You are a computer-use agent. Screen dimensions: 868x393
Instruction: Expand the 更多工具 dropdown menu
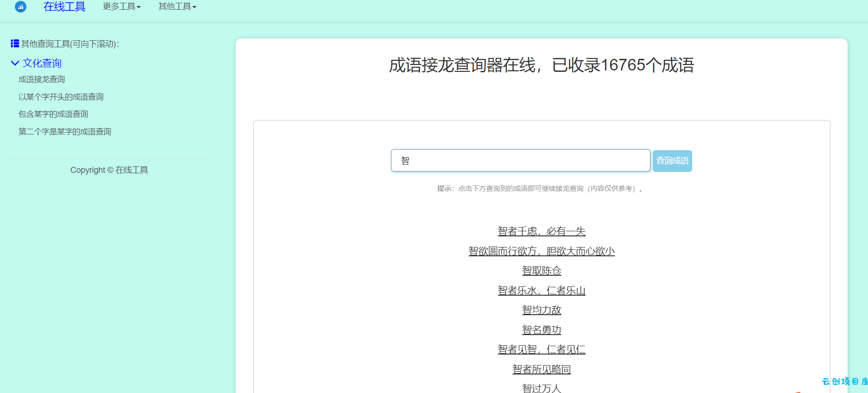(x=122, y=6)
